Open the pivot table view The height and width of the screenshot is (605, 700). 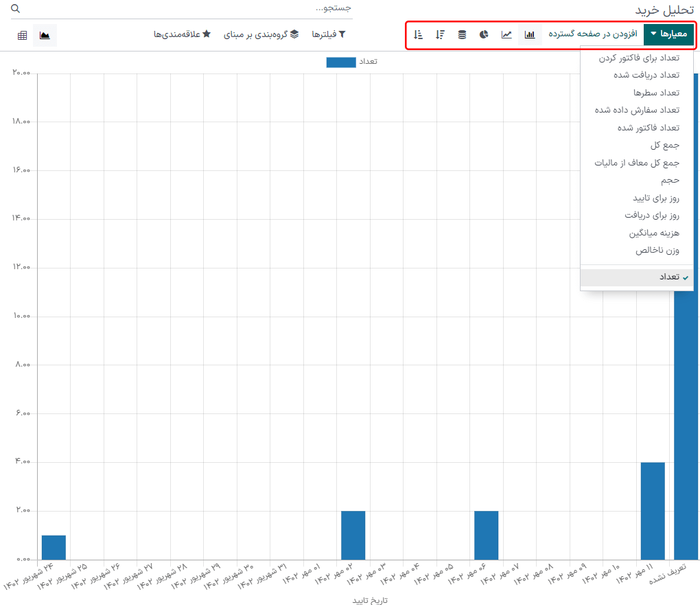[x=23, y=35]
